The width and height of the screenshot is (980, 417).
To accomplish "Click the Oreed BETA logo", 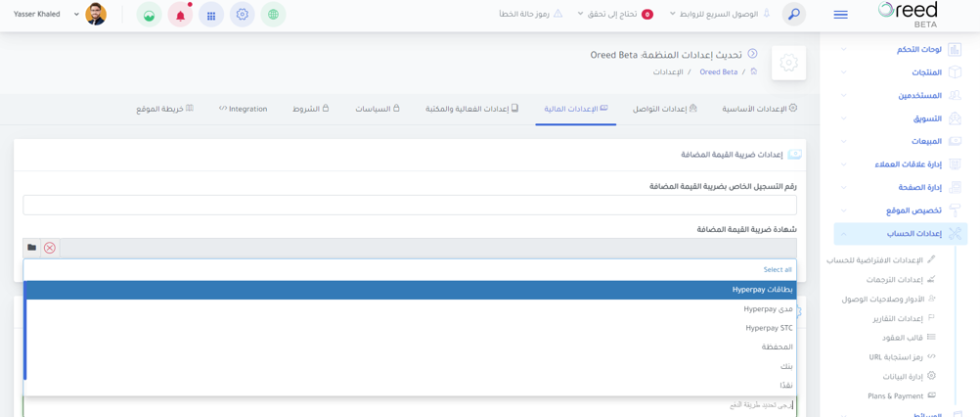I will click(x=907, y=14).
